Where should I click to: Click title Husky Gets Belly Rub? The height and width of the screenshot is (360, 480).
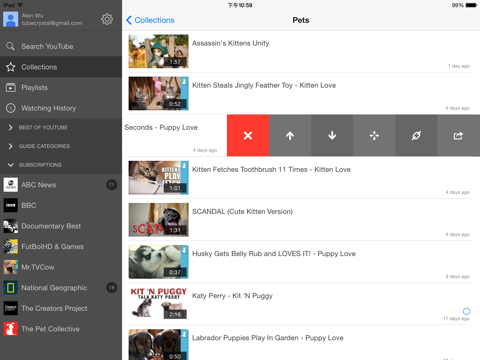274,254
